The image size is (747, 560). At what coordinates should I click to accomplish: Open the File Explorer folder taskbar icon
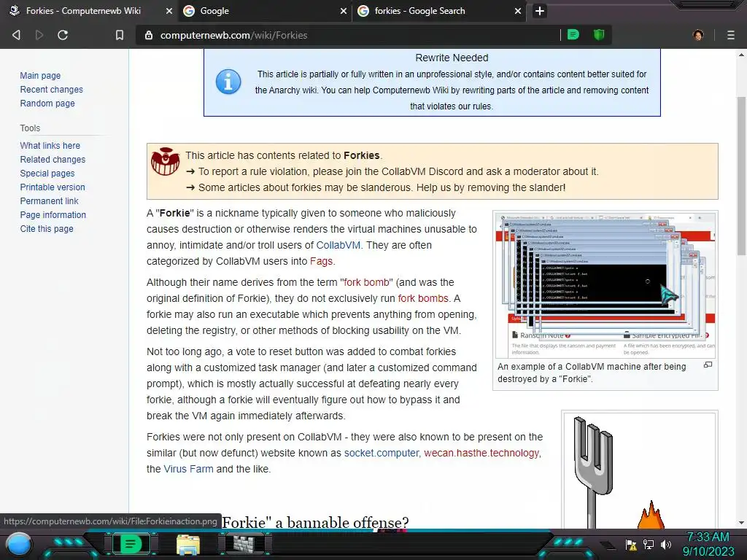[188, 545]
